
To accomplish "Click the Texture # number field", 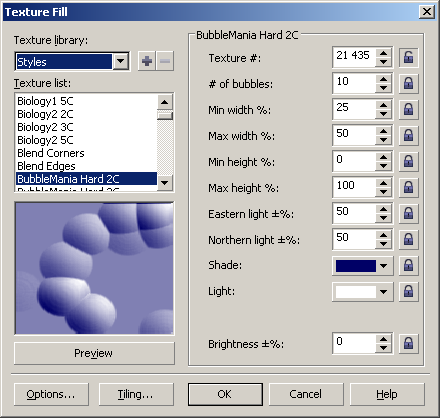I will tap(354, 57).
